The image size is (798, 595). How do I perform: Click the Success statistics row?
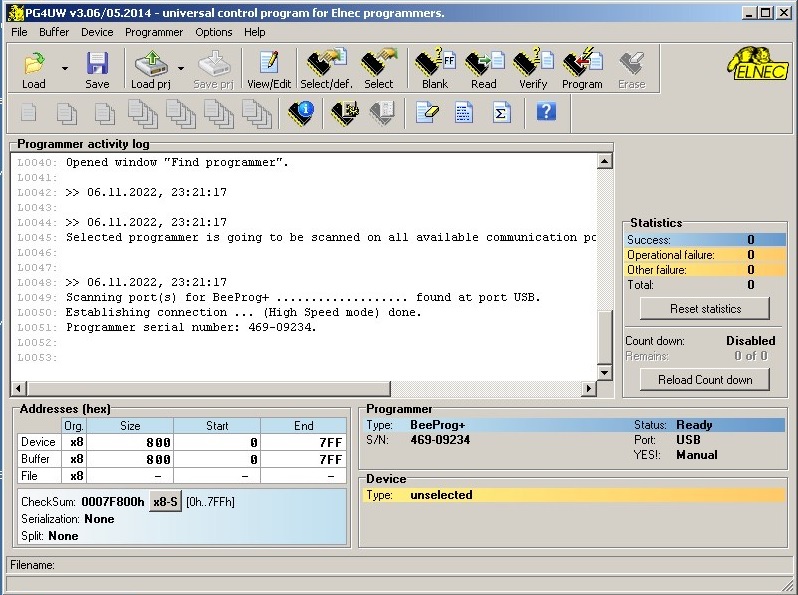[x=705, y=240]
